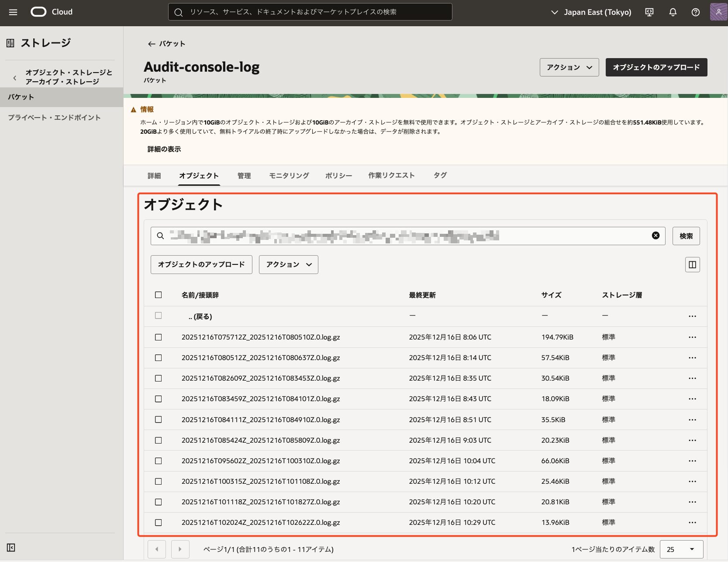Switch to the ポリシー tab
The height and width of the screenshot is (562, 728).
[338, 175]
